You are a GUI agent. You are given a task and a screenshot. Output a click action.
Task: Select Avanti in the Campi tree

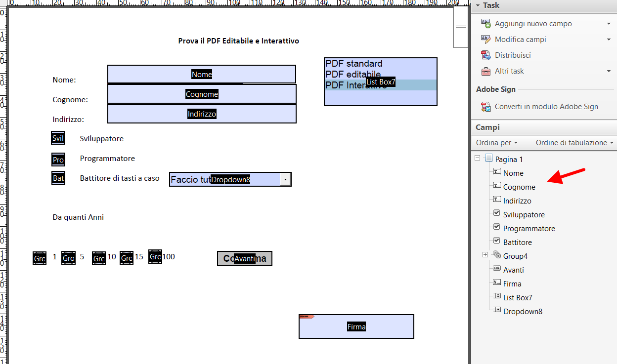514,270
